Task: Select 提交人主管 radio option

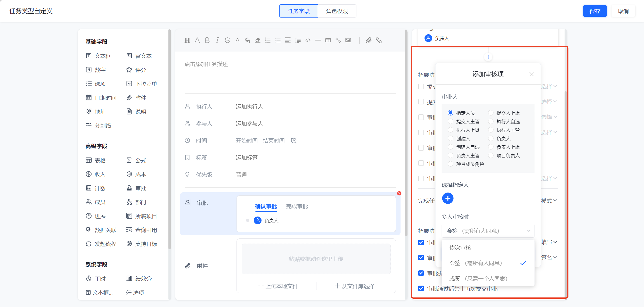Action: tap(464, 121)
